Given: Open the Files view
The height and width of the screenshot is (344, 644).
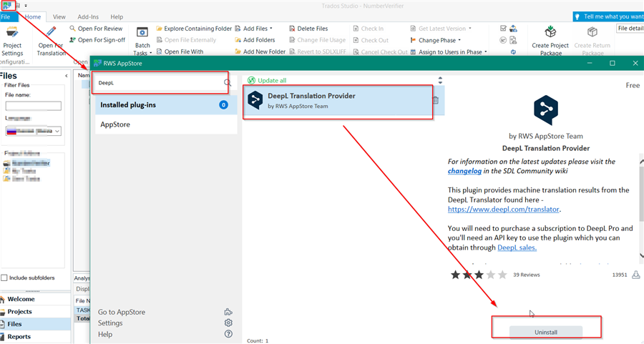Looking at the screenshot, I should click(x=35, y=324).
